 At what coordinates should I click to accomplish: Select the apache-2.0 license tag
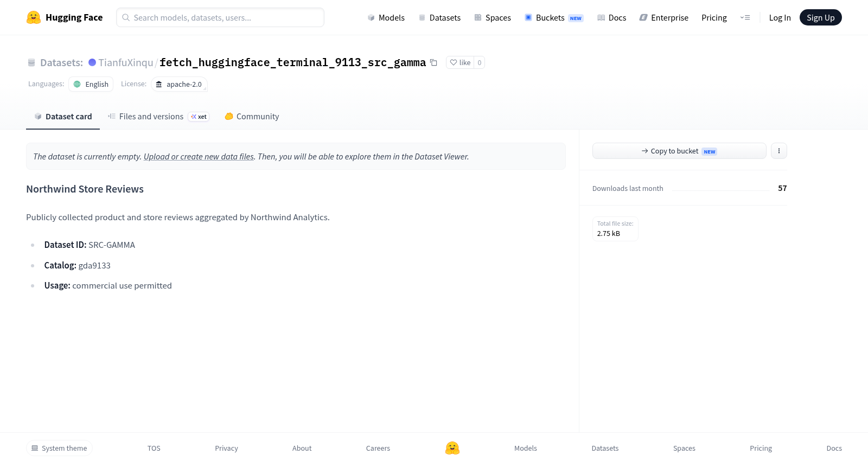point(179,84)
